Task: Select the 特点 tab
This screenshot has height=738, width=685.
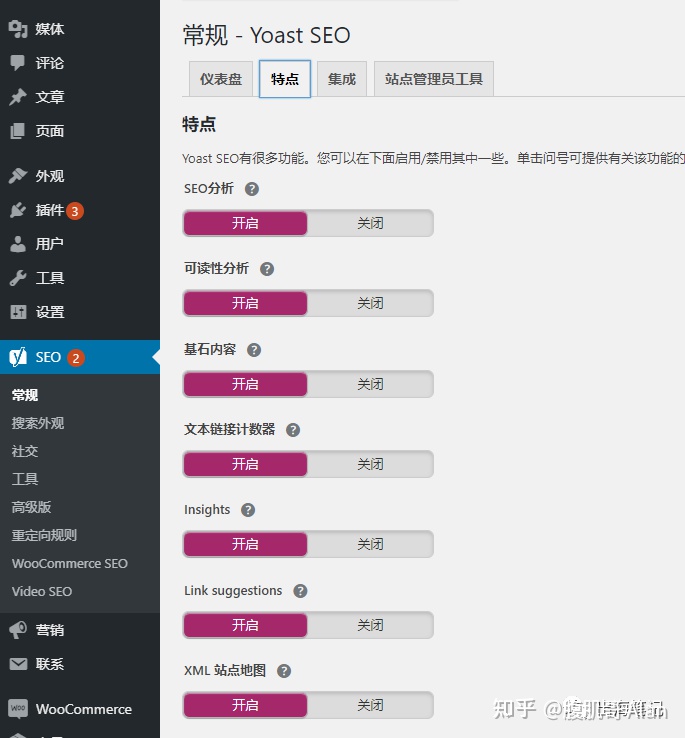Action: click(285, 79)
